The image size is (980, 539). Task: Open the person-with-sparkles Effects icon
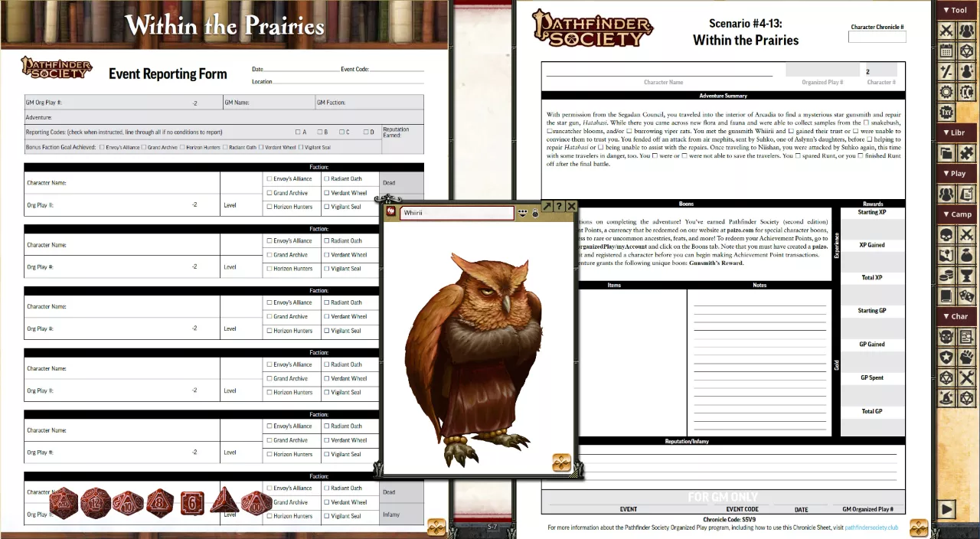(x=966, y=71)
